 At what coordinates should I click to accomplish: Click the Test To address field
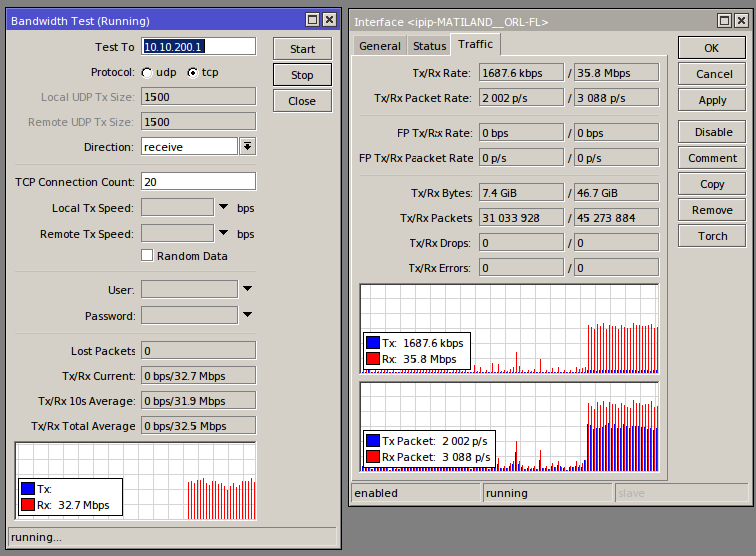point(199,46)
